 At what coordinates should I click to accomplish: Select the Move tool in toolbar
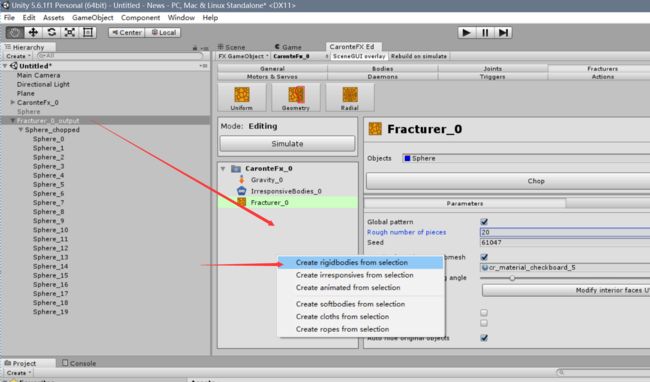point(33,32)
